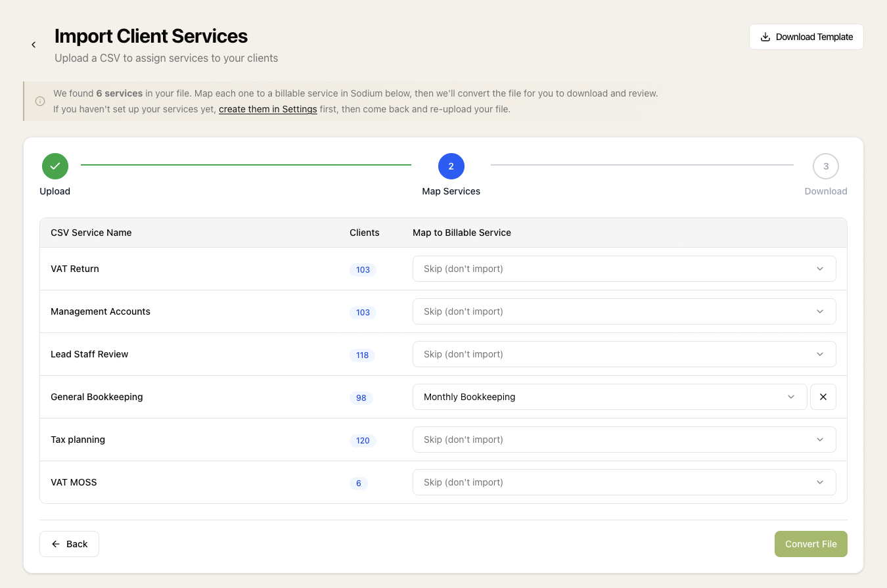Viewport: 887px width, 588px height.
Task: Open create them in Settings link
Action: point(268,109)
